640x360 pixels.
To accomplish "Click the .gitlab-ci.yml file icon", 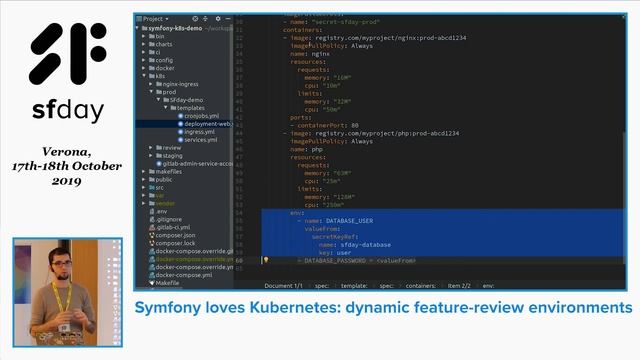I will pyautogui.click(x=152, y=227).
